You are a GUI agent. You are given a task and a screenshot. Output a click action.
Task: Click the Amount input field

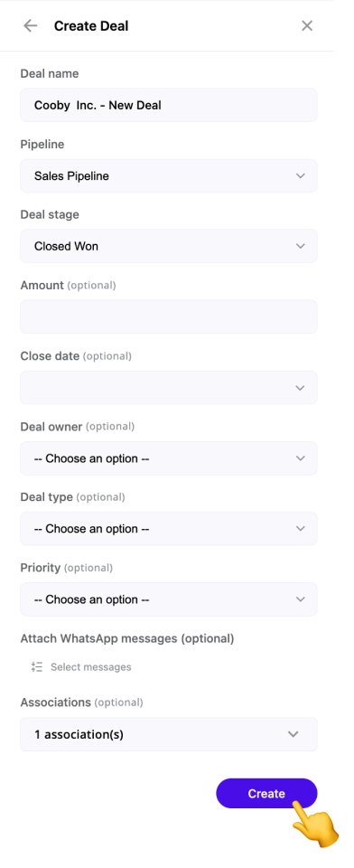(169, 316)
